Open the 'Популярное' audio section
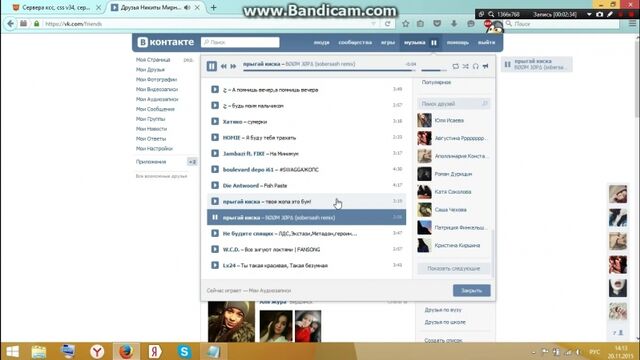The width and height of the screenshot is (640, 360). tap(436, 82)
